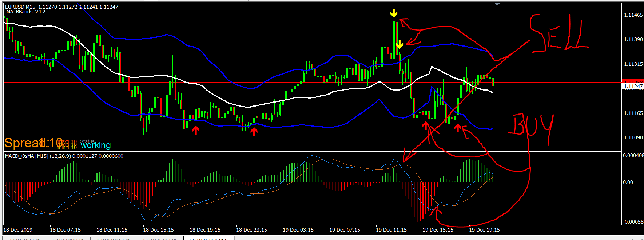Click the 1.11247 current price tag

tap(633, 86)
